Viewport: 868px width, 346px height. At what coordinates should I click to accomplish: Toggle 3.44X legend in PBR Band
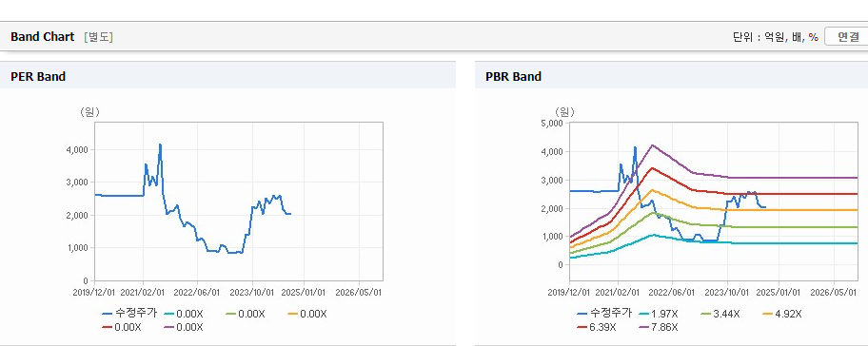tap(720, 314)
